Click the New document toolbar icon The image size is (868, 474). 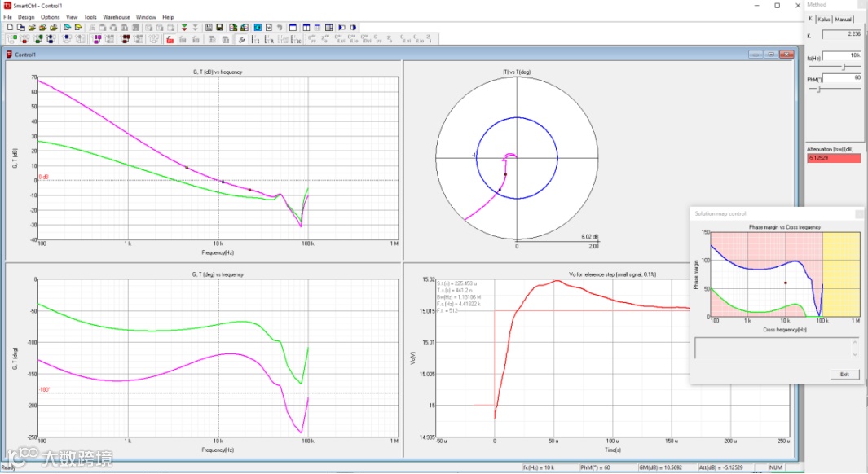coord(10,27)
